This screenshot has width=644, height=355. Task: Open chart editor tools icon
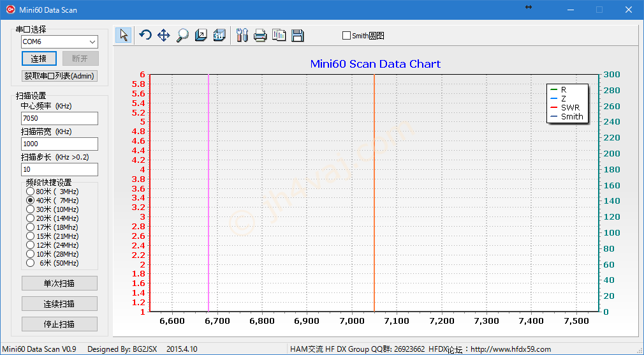(x=242, y=35)
